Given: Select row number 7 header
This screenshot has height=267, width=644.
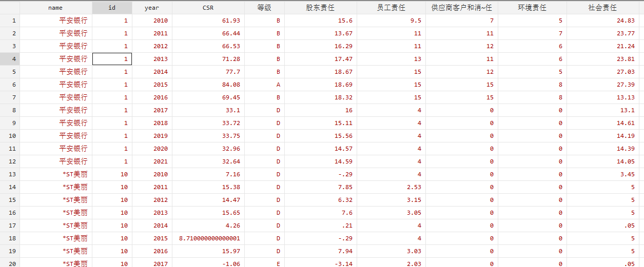Looking at the screenshot, I should pyautogui.click(x=10, y=97).
